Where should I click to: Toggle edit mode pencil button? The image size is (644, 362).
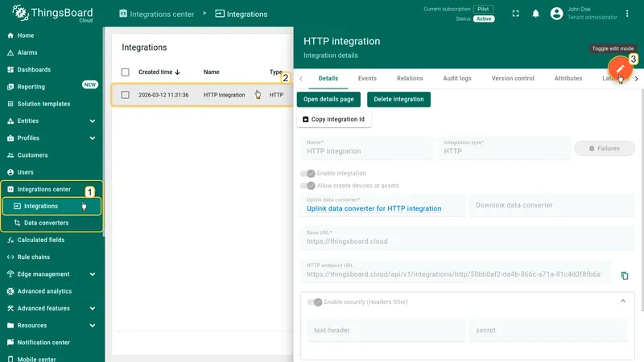[x=620, y=68]
